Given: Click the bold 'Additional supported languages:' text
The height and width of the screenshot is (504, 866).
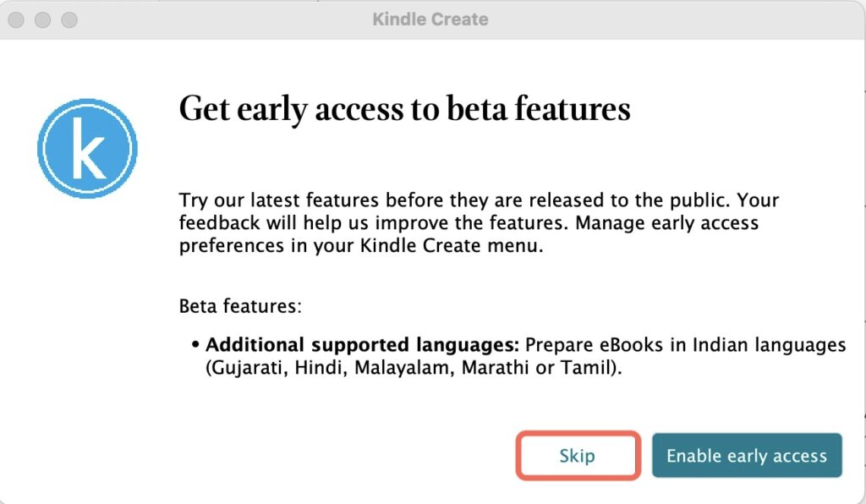Looking at the screenshot, I should [x=363, y=345].
